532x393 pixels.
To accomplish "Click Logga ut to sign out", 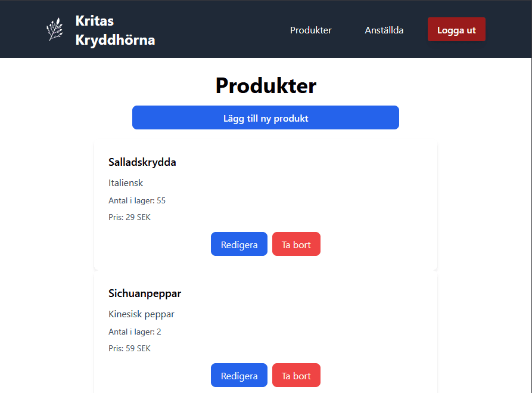I will (456, 29).
